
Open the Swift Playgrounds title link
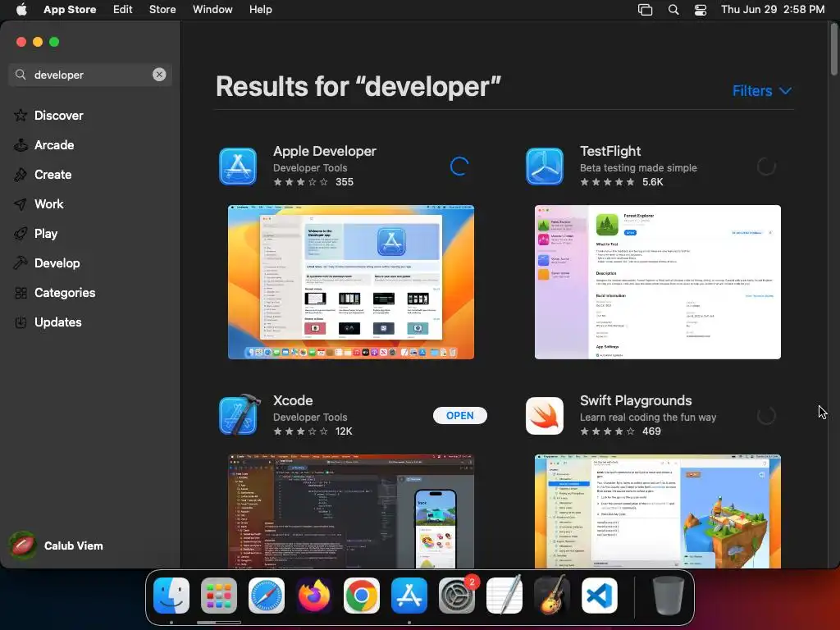coord(636,400)
